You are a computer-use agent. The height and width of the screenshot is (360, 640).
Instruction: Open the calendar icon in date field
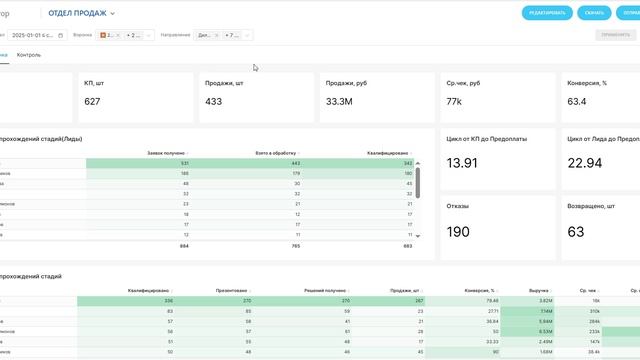click(60, 36)
